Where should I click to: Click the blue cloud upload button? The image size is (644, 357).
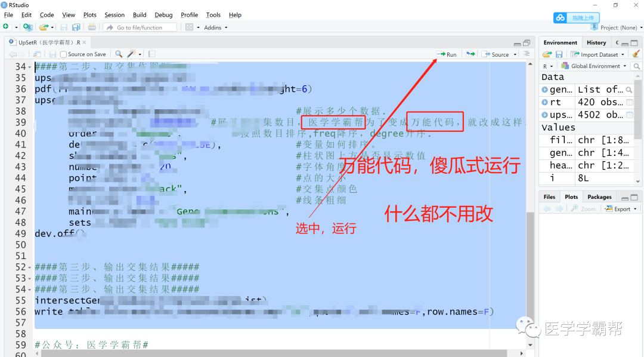577,18
